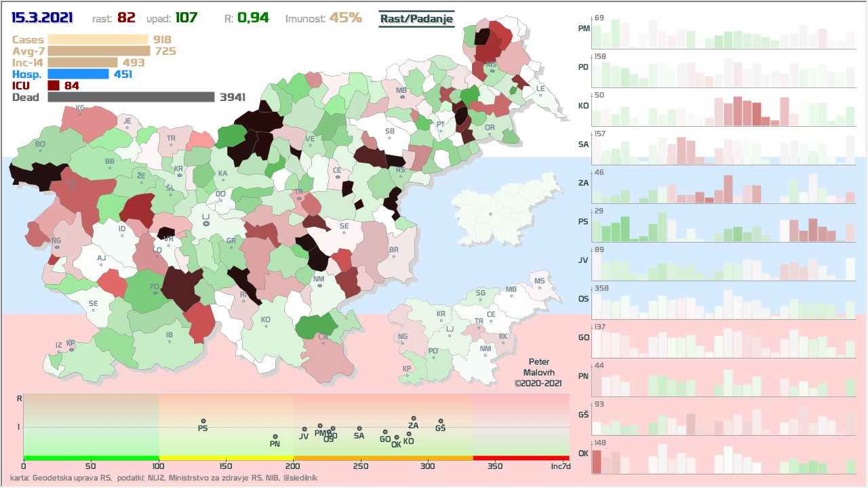Select the Nova Gorica (NG) marker on the large map
Screen dimensions: 868x488
(x=56, y=247)
